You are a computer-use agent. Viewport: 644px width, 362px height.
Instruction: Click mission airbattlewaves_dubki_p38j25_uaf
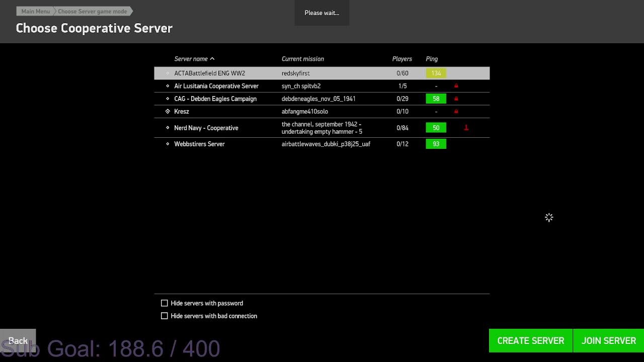[326, 144]
